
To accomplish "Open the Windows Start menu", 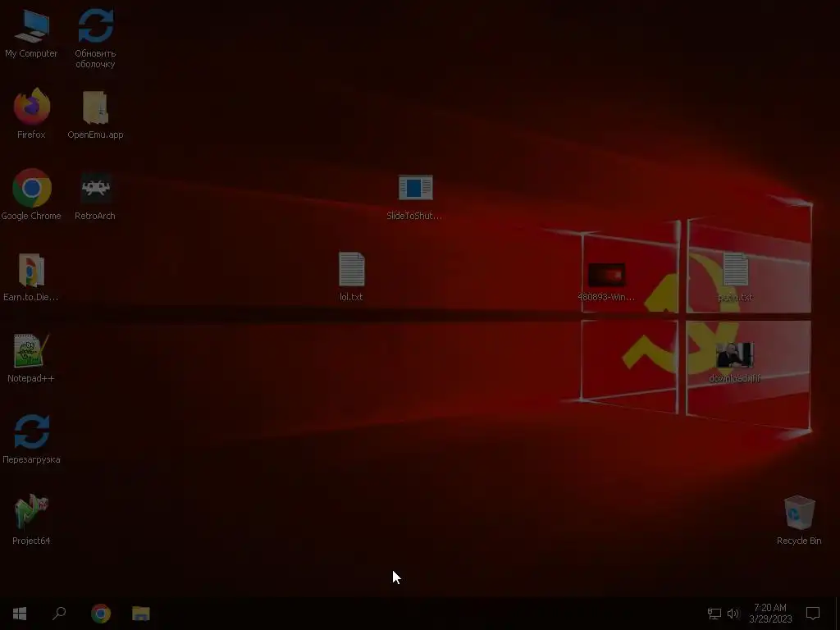I will [20, 614].
